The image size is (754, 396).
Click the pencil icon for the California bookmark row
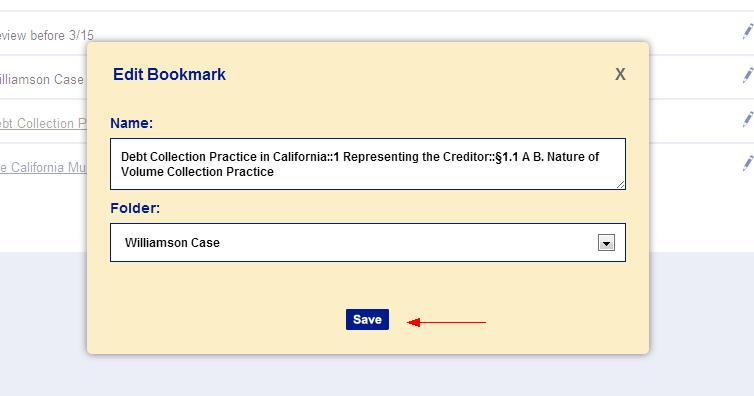[x=748, y=163]
